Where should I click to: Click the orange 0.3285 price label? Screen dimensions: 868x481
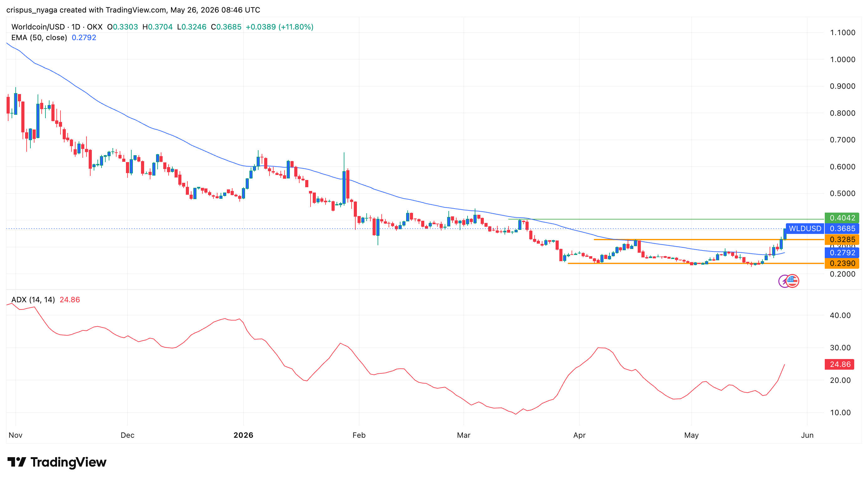click(842, 239)
